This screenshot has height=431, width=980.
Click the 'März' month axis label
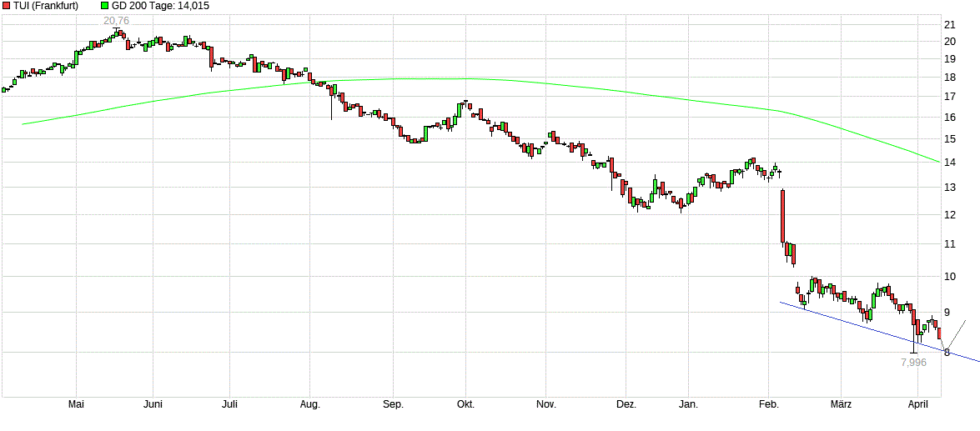tap(842, 405)
